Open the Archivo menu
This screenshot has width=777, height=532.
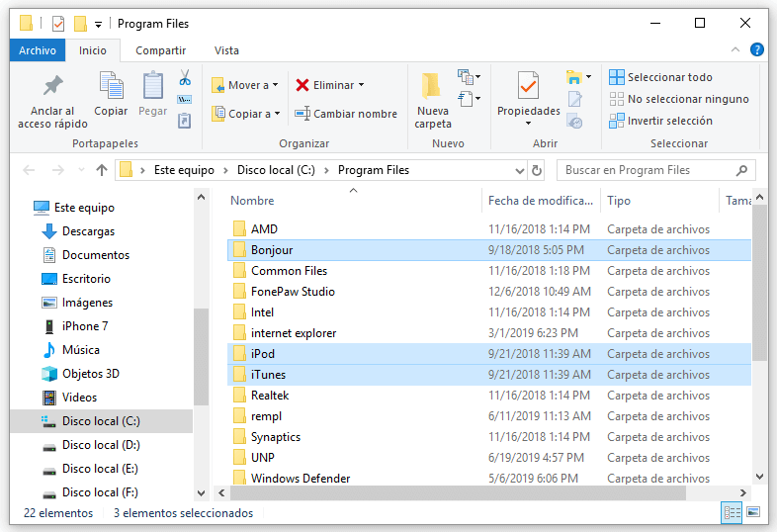click(38, 50)
